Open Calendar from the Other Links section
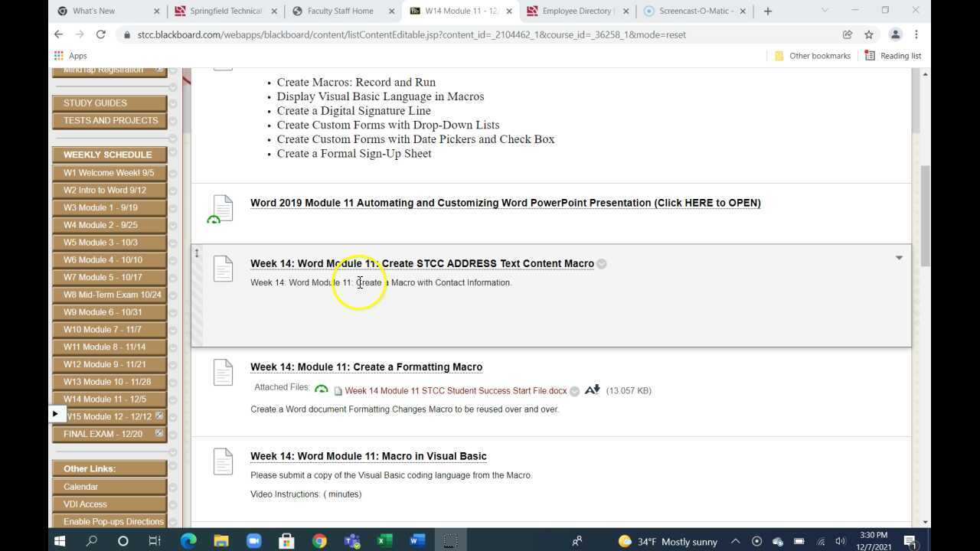The width and height of the screenshot is (980, 551). [x=80, y=486]
